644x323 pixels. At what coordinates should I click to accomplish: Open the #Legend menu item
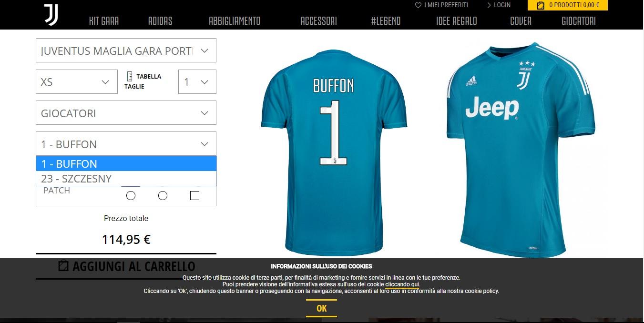pos(386,21)
